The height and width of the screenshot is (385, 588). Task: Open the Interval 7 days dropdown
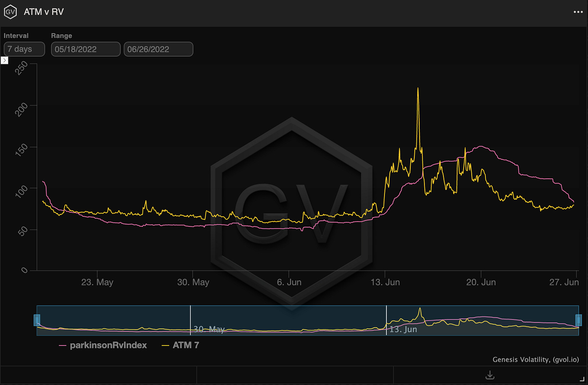[x=24, y=49]
